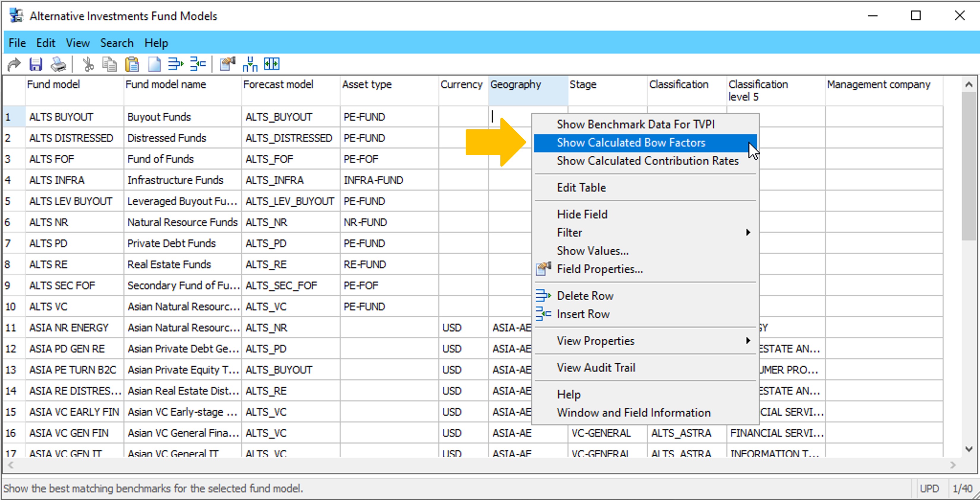Image resolution: width=980 pixels, height=500 pixels.
Task: Click the blank page New icon
Action: pyautogui.click(x=154, y=64)
